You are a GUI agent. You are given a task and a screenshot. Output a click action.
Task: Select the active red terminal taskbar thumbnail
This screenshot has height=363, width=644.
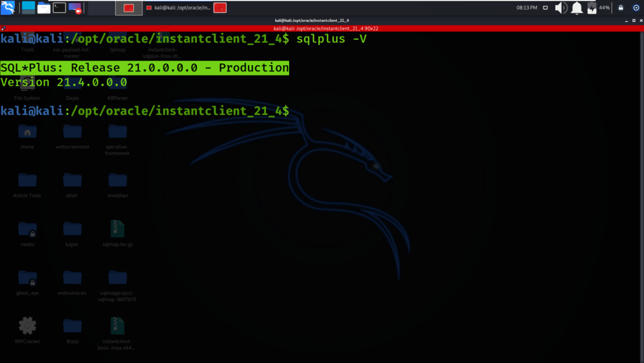point(129,8)
